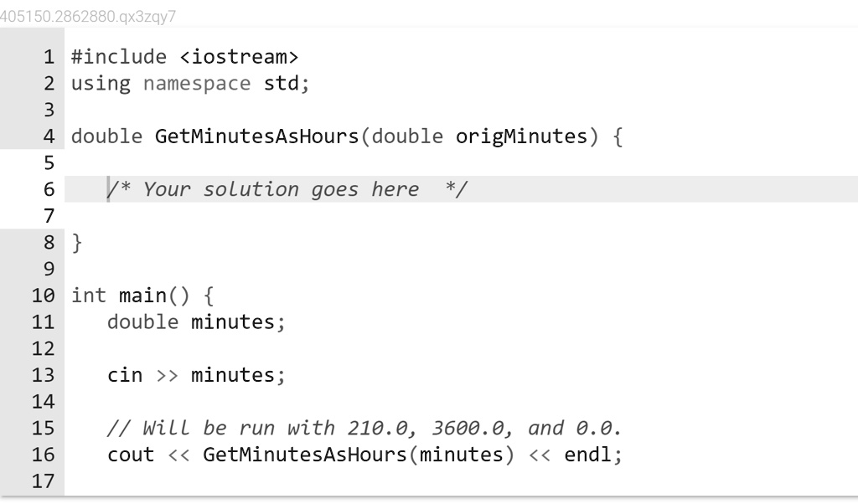The height and width of the screenshot is (504, 858).
Task: Click the 'Your solution goes here' comment line
Action: (x=287, y=189)
